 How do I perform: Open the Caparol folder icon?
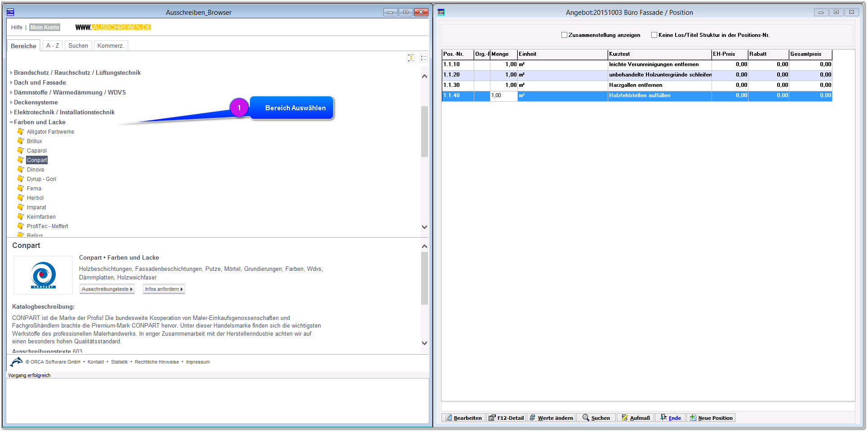pos(20,150)
